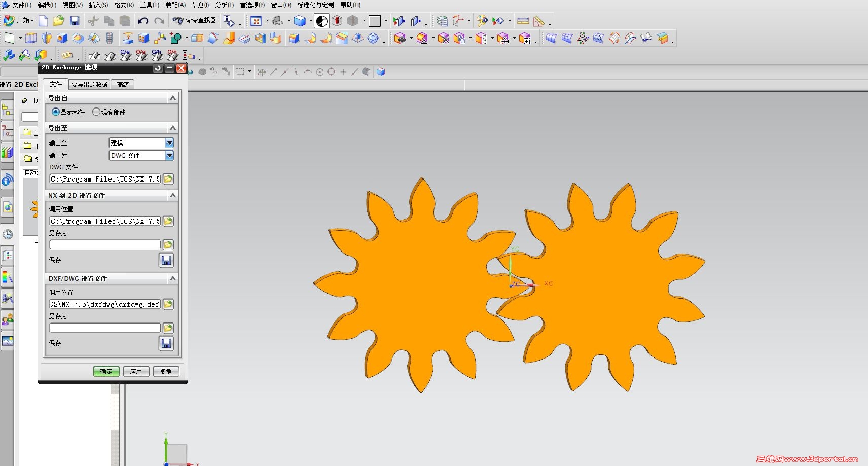Collapse the DXF/DWG 设置文件 section
This screenshot has height=466, width=868.
(173, 278)
